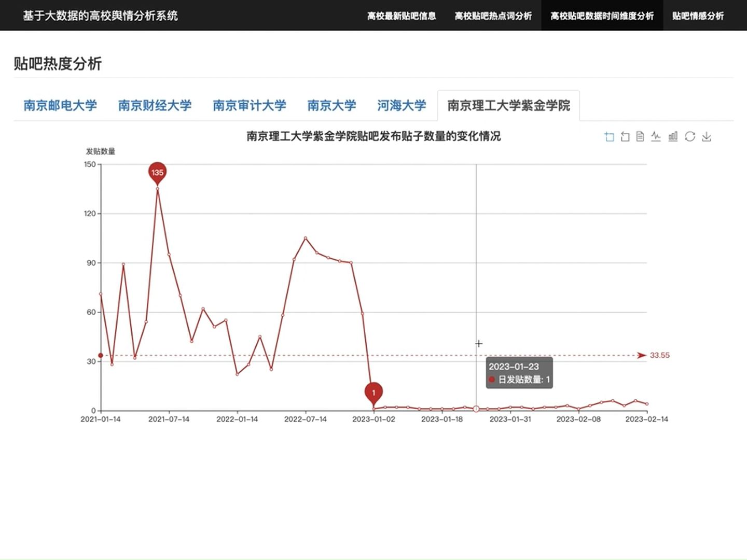747x560 pixels.
Task: Open the data view document icon
Action: click(x=640, y=136)
